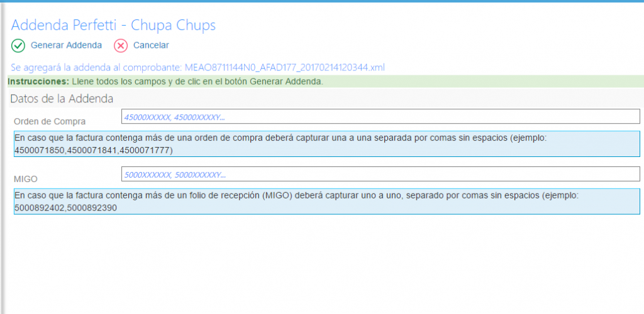Click the MIGO label
The width and height of the screenshot is (644, 314).
25,179
